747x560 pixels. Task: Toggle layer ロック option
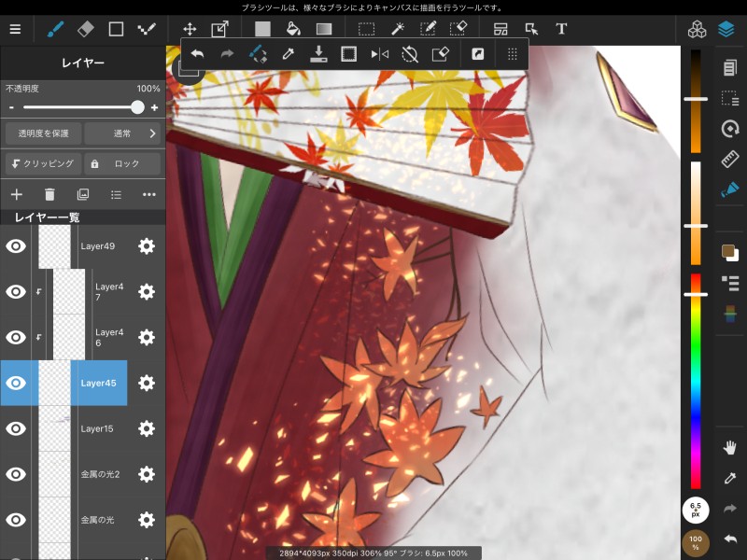[122, 163]
